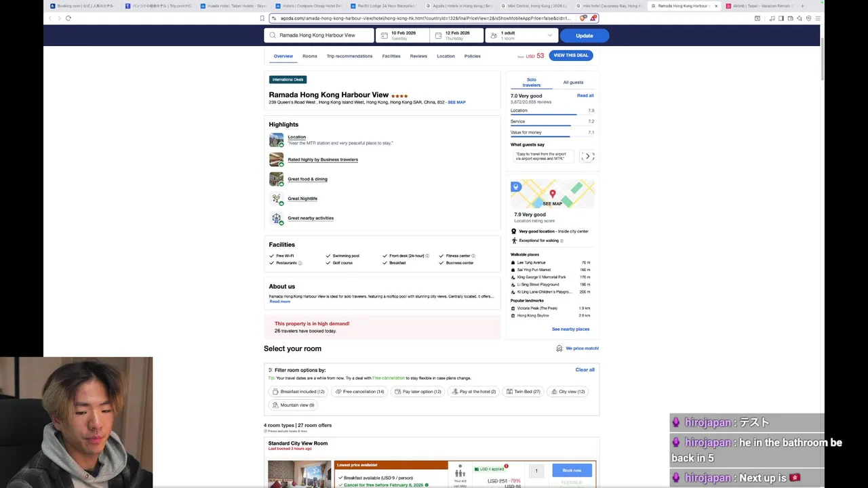Open the Policies tab

point(473,56)
